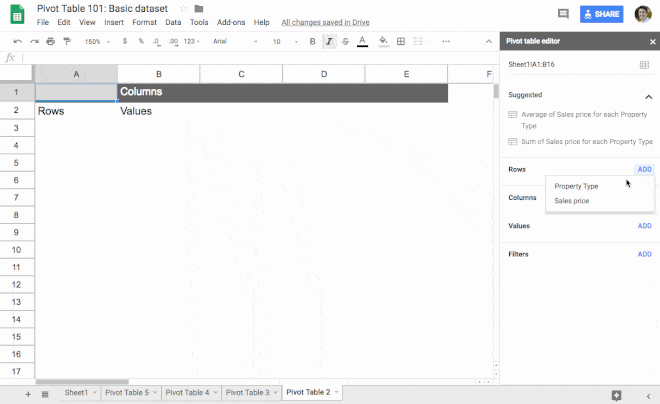Screen dimensions: 660x404
Task: Open the zoom level dropdown 150%
Action: click(x=97, y=42)
